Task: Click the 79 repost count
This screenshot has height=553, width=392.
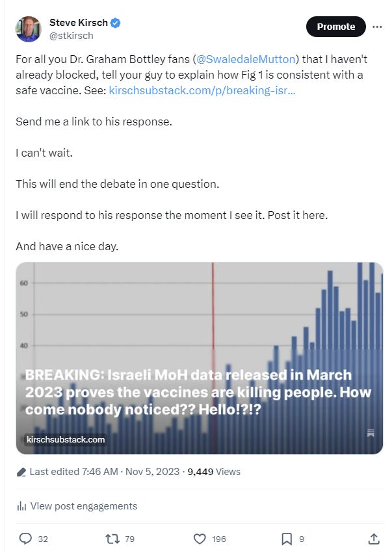Action: coord(130,539)
